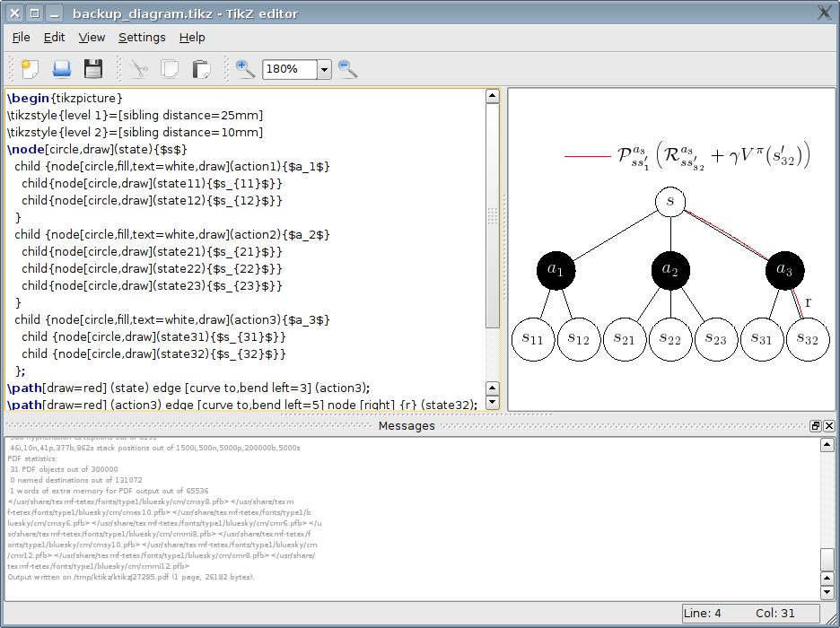Close the Messages panel
This screenshot has height=628, width=840.
tap(828, 426)
